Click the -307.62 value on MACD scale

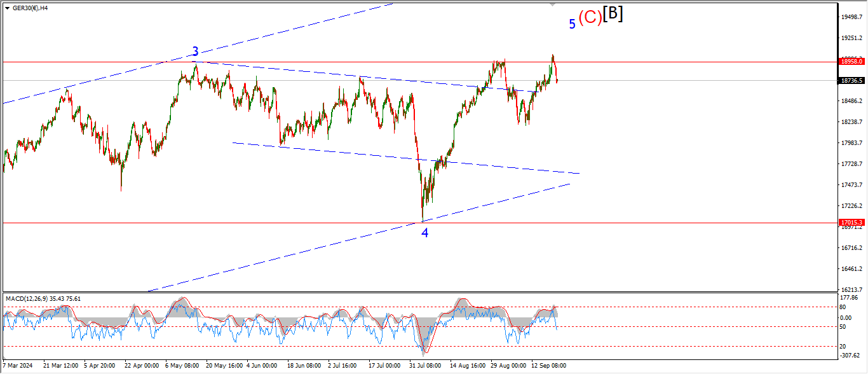click(x=851, y=356)
